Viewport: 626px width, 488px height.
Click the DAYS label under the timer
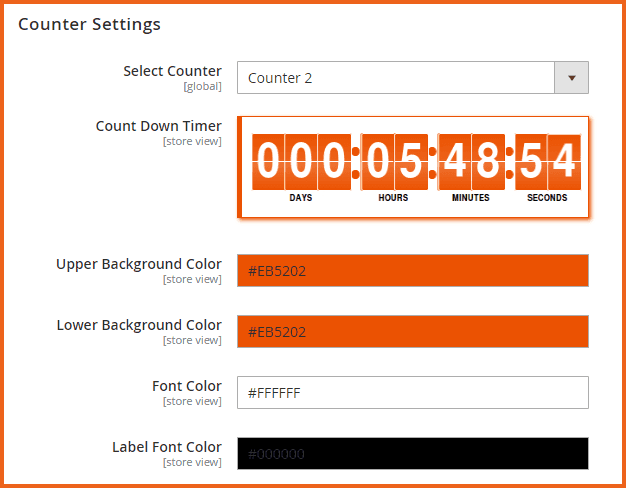[x=301, y=198]
